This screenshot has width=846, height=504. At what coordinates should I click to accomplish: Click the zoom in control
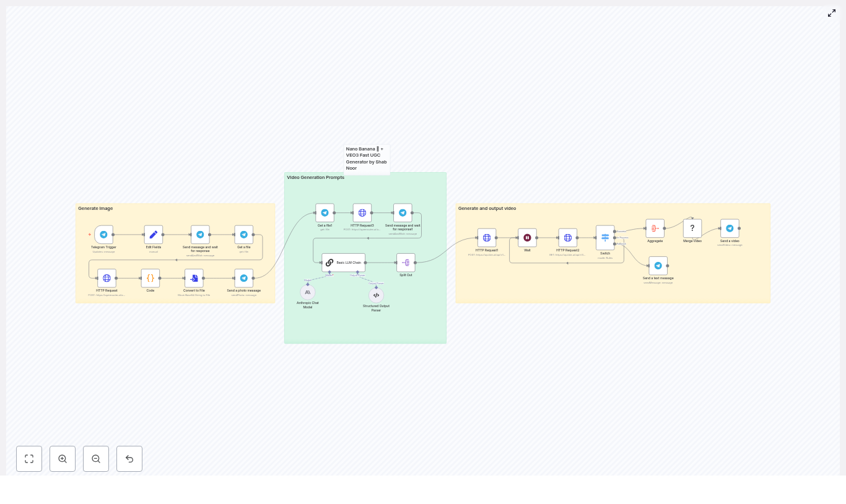click(x=63, y=459)
